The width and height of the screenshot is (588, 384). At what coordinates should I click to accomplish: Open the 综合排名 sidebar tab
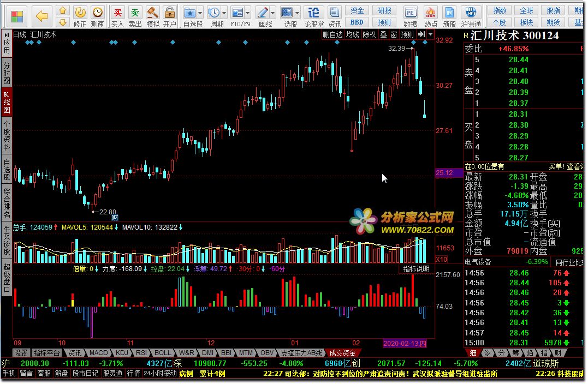click(7, 203)
